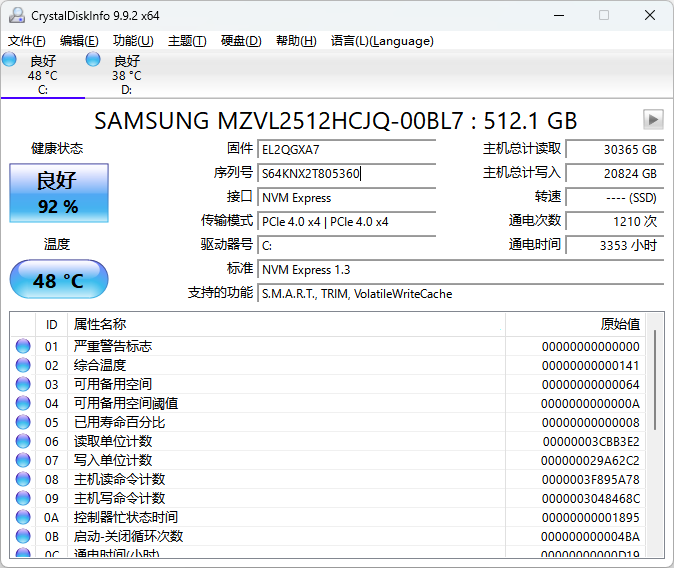Click power on hours value 3353 小时
This screenshot has height=568, width=674.
[615, 246]
